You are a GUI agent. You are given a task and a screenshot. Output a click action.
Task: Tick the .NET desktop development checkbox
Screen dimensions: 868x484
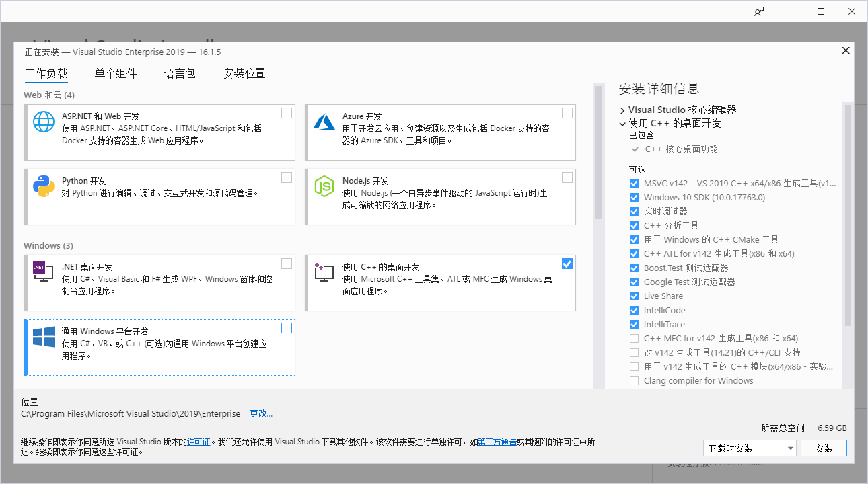point(287,264)
